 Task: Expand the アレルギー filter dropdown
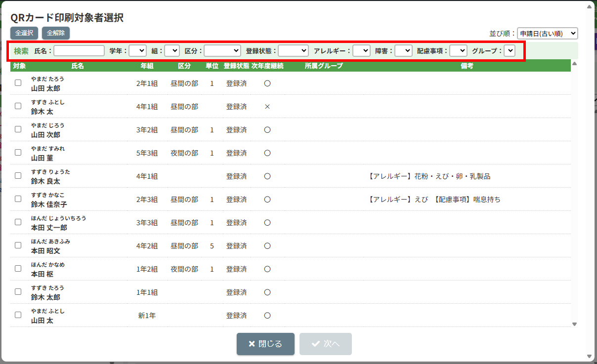pos(361,50)
